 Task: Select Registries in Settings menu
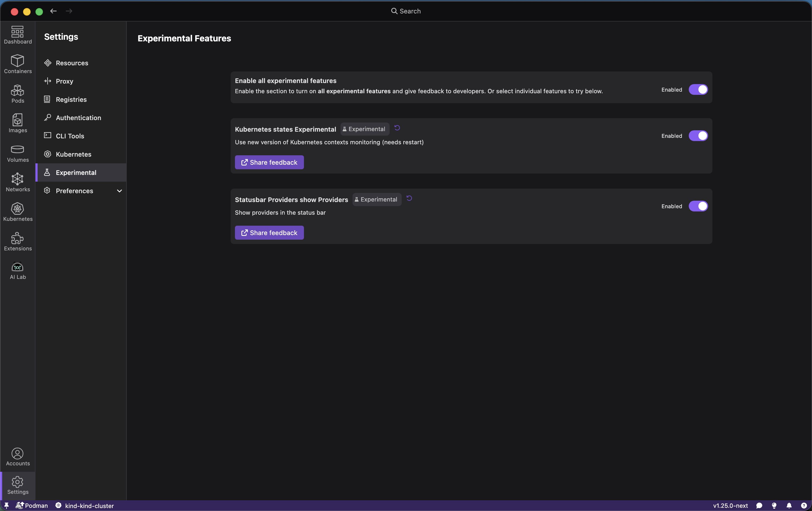71,99
